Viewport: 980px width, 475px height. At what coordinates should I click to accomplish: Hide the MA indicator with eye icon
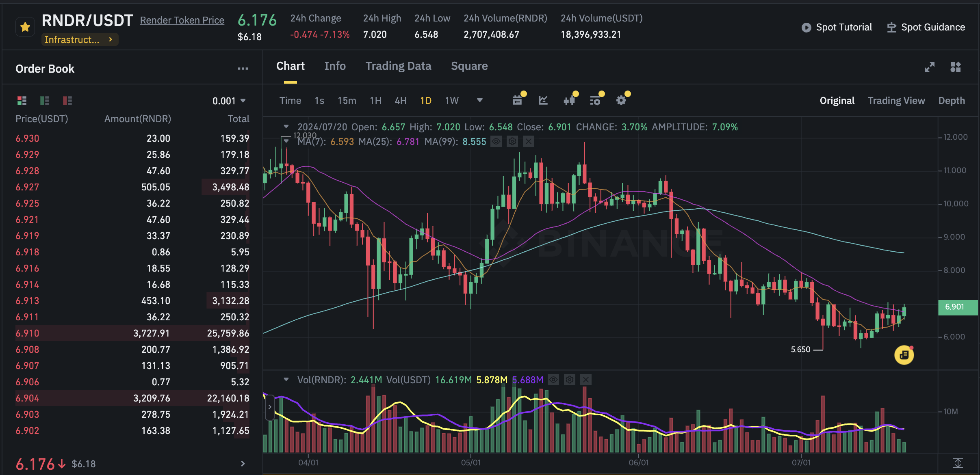point(496,142)
